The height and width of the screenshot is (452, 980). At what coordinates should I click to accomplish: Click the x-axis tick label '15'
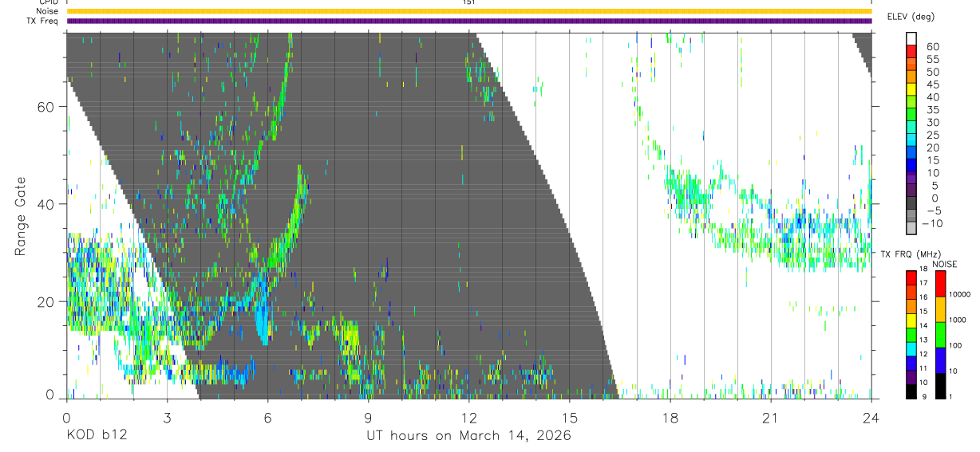(x=569, y=418)
